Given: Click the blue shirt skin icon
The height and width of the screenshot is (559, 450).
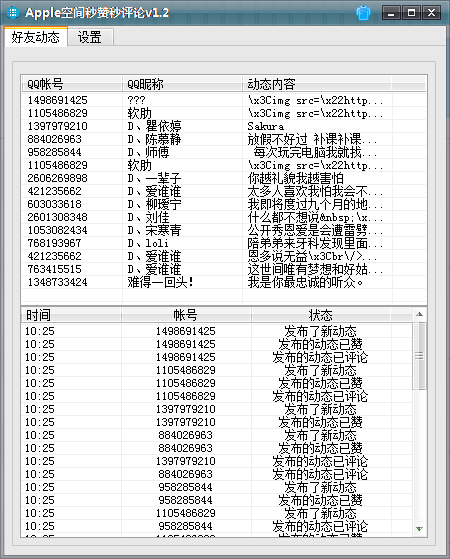Looking at the screenshot, I should 363,13.
